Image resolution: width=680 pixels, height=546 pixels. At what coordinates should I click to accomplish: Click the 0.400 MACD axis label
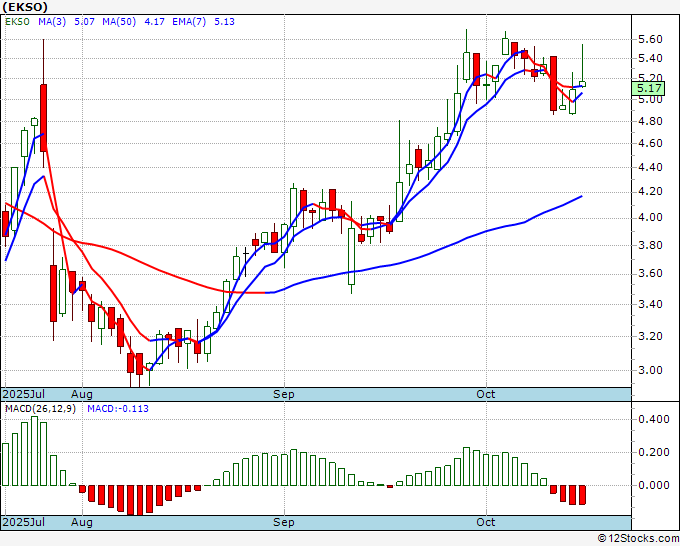654,420
